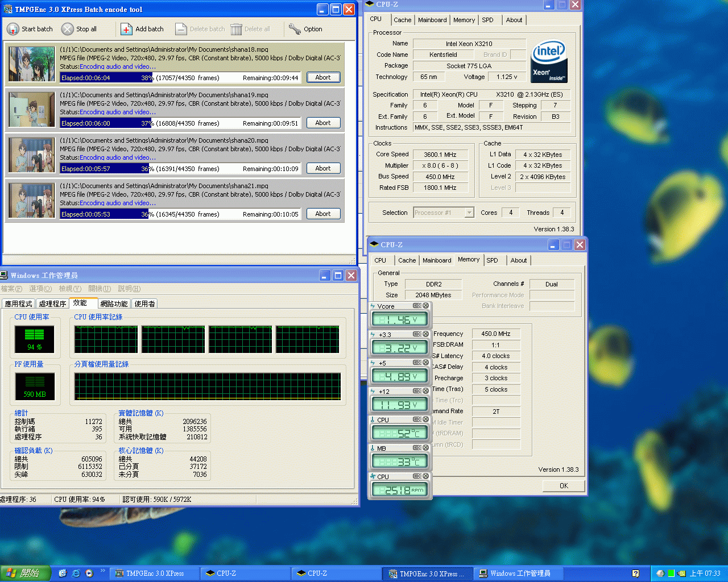Close the +12 voltage widget
This screenshot has height=582, width=728.
425,391
